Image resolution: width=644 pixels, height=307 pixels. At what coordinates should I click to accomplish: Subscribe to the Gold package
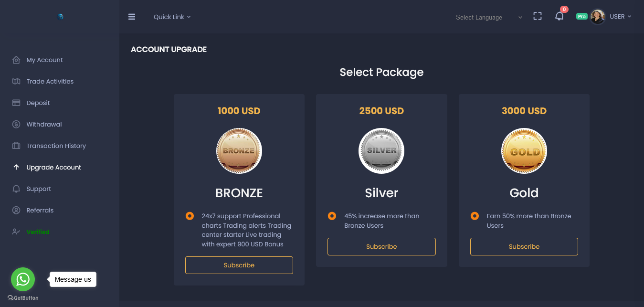(x=524, y=246)
